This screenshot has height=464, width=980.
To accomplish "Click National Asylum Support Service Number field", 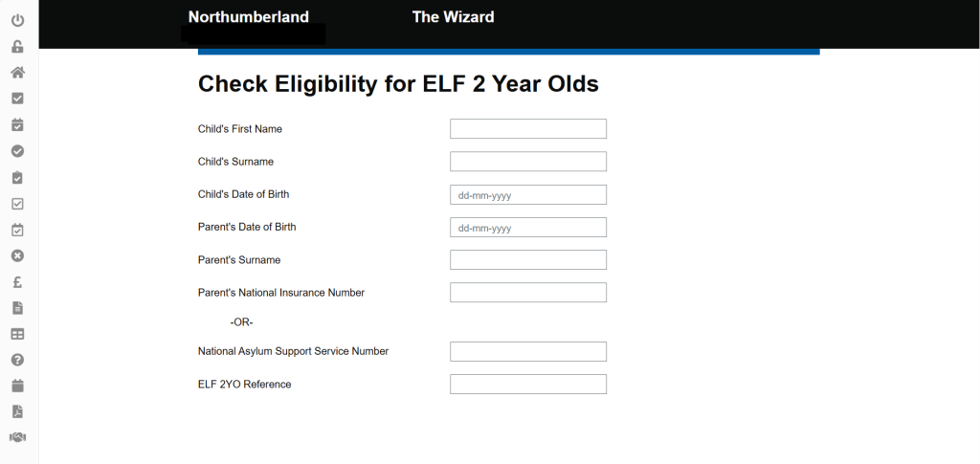I will (x=527, y=352).
